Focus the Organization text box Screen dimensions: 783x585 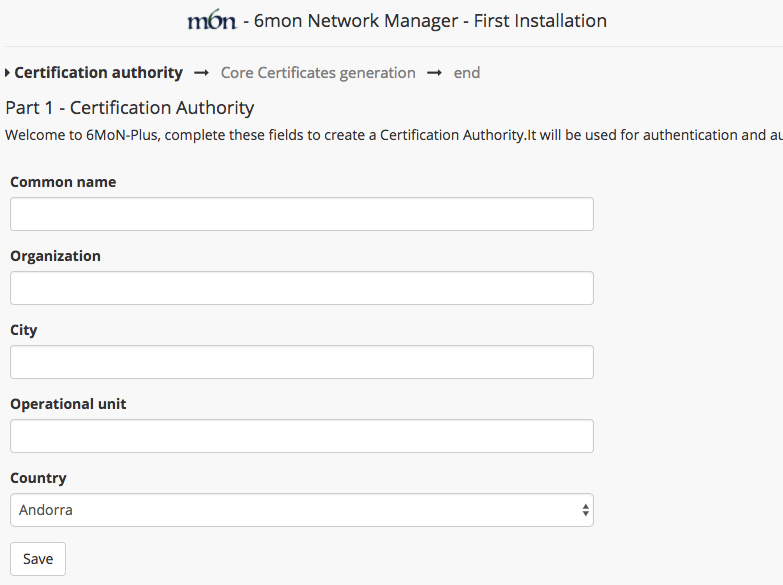pos(302,288)
